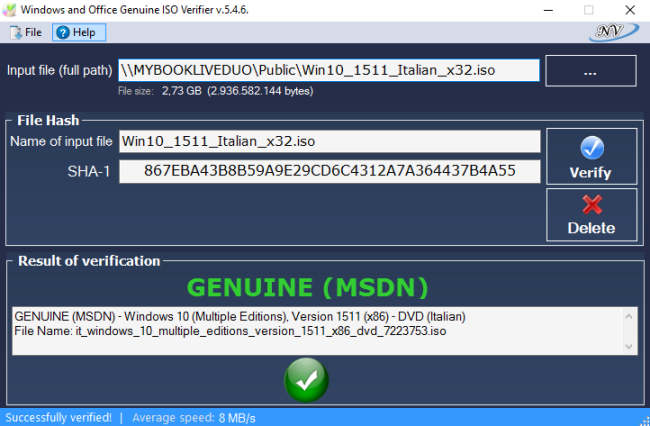650x426 pixels.
Task: Click the Input file full path field
Action: (x=329, y=70)
